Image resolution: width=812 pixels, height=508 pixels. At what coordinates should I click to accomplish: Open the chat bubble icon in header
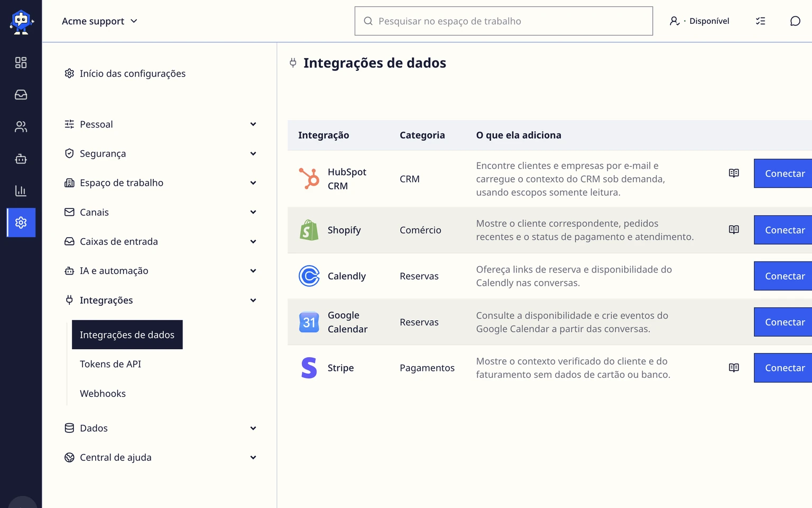click(795, 21)
